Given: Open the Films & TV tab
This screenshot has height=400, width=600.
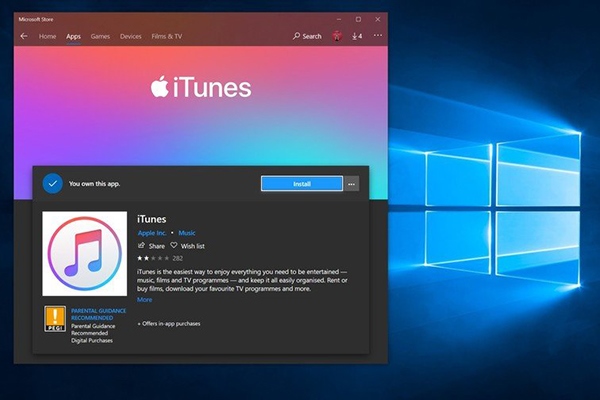Looking at the screenshot, I should (x=167, y=36).
